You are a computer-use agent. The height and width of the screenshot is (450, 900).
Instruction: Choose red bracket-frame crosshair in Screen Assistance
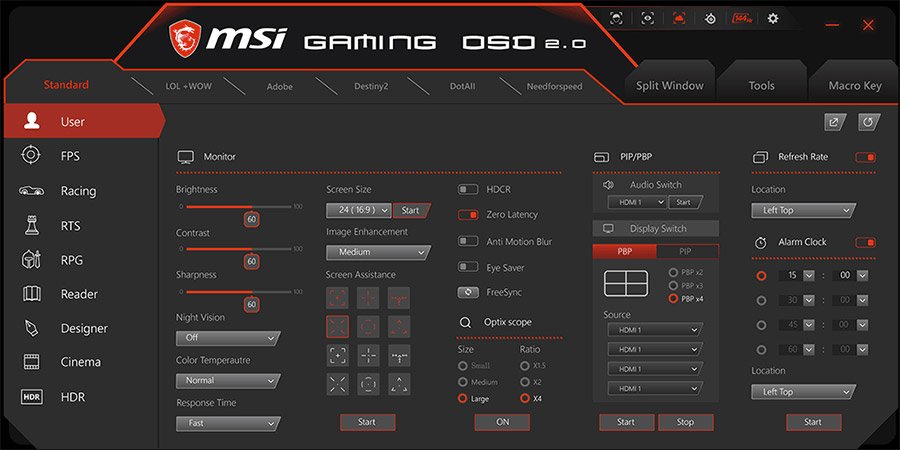338,298
